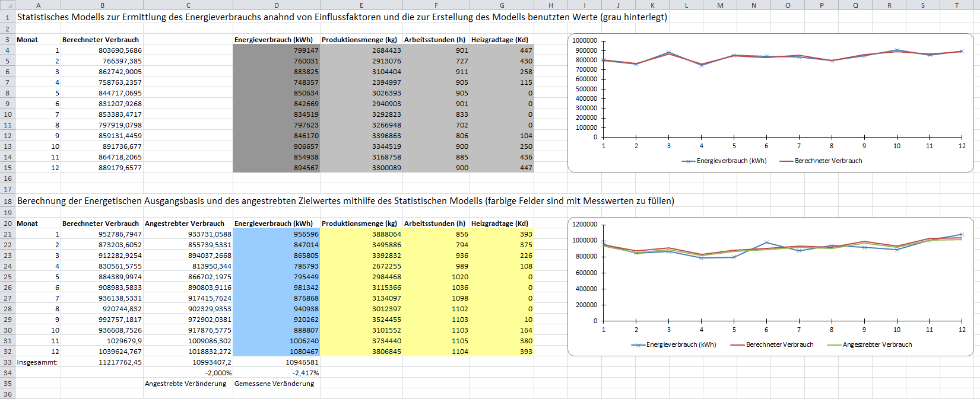The image size is (980, 399).
Task: Click 'Energieverbrauch (kWh)' legend entry in upper chart
Action: 731,161
